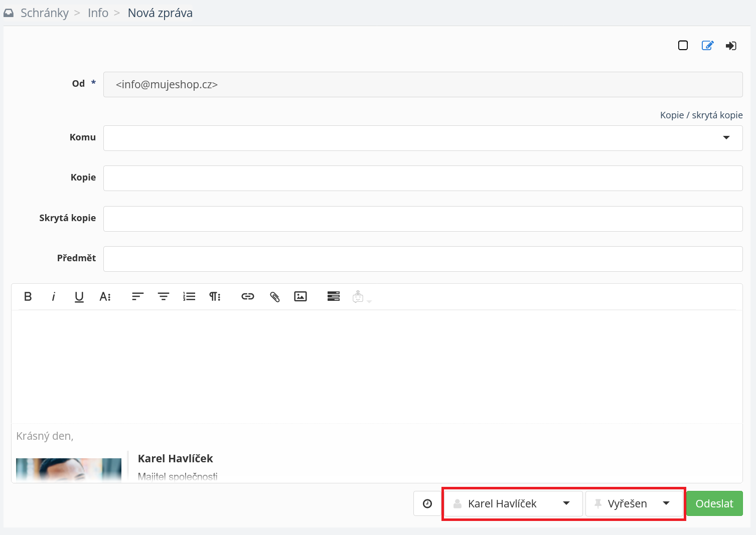Toggle bold formatting

click(x=28, y=296)
